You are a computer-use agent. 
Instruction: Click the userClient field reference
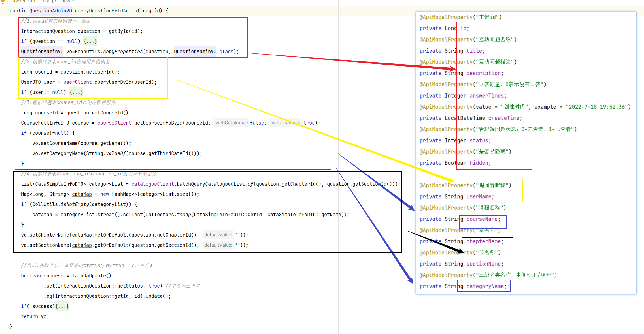[77, 82]
